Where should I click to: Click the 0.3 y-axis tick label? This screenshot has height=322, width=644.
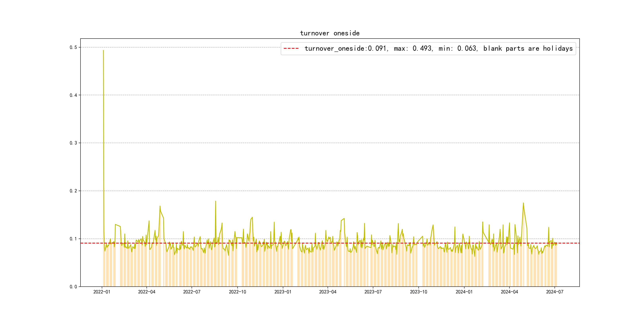73,143
